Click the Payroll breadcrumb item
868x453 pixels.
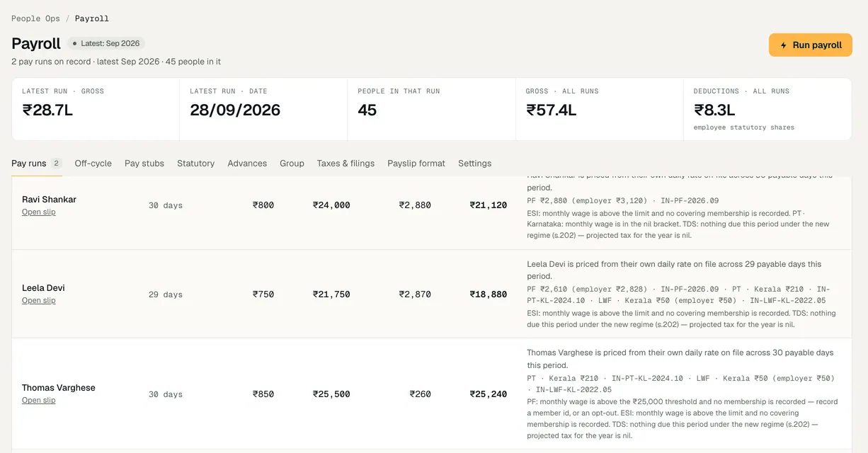92,18
